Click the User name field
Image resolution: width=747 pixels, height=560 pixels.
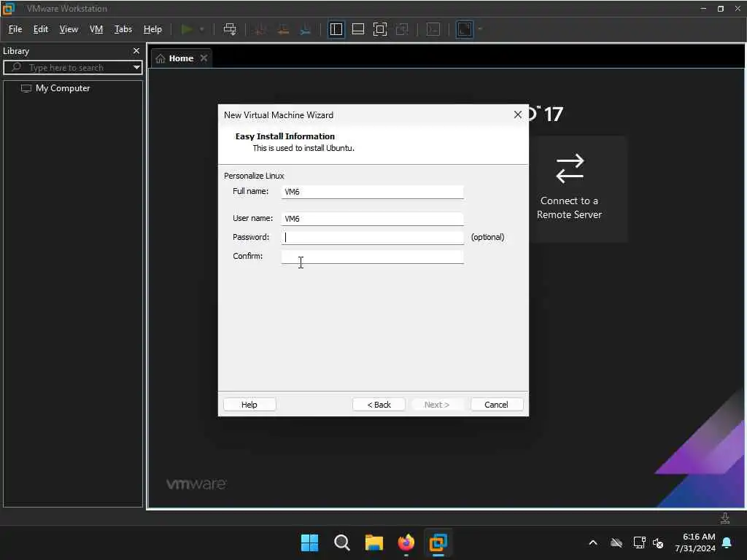point(372,219)
